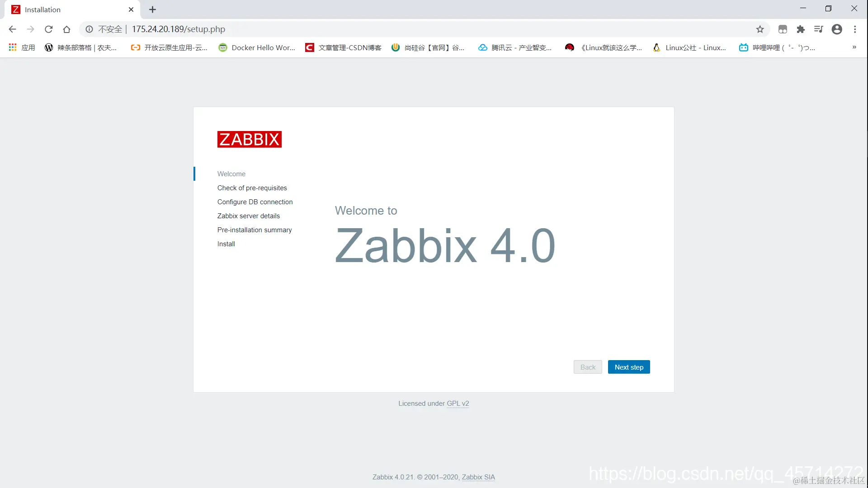The image size is (868, 488).
Task: Click the media control playlist icon
Action: pos(818,29)
